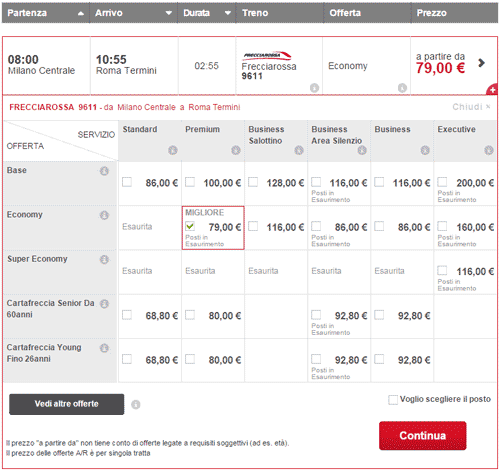Screen dimensions: 500x471
Task: Click the Executive column heading
Action: [456, 129]
